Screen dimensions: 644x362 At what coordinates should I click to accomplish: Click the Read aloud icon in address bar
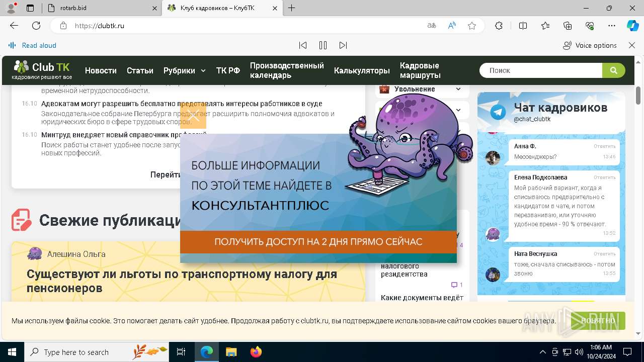(452, 26)
